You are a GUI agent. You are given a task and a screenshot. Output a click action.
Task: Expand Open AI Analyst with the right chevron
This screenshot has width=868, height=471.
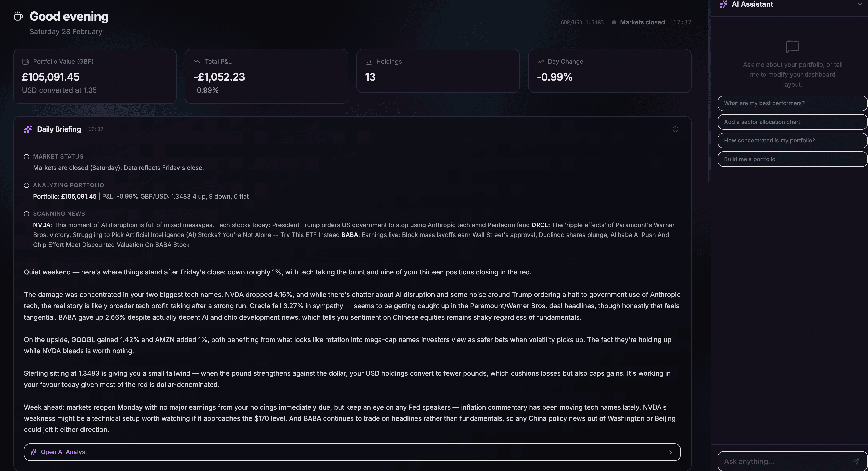[x=671, y=452]
